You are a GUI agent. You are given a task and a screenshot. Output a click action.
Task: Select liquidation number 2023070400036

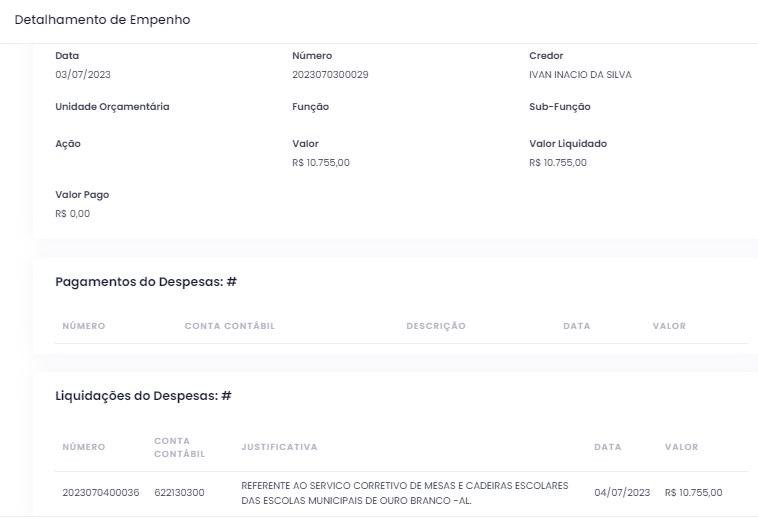(x=101, y=493)
